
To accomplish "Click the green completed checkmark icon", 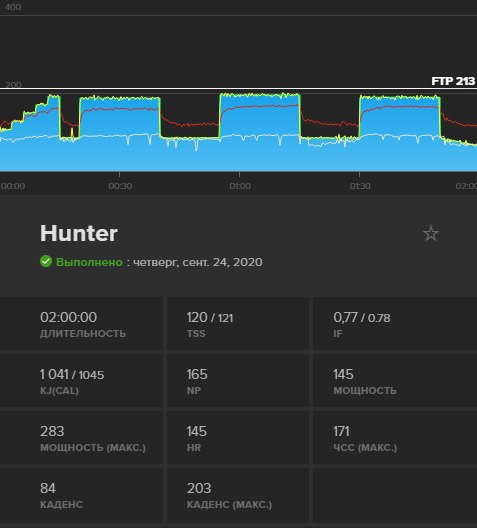I will tap(46, 261).
